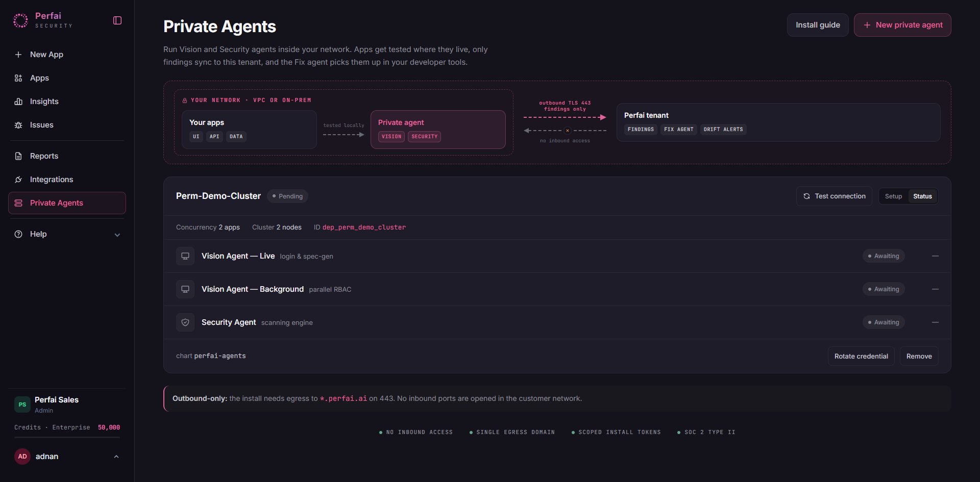The height and width of the screenshot is (482, 980).
Task: Switch to the Setup tab
Action: click(x=893, y=196)
